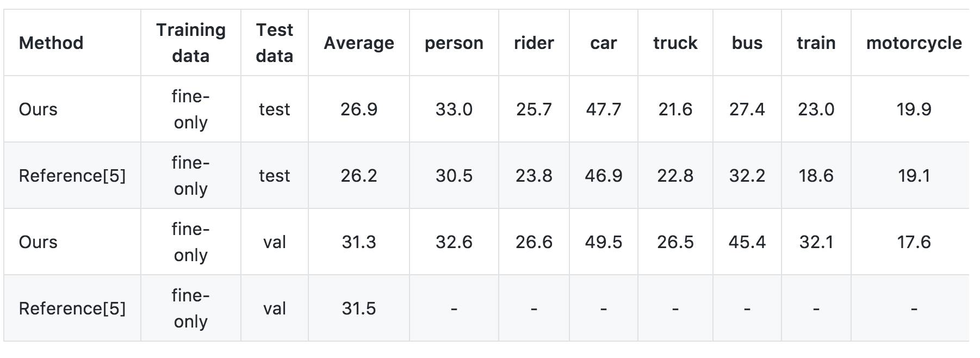Image resolution: width=980 pixels, height=358 pixels.
Task: Select the 31.5 average value cell
Action: point(358,308)
